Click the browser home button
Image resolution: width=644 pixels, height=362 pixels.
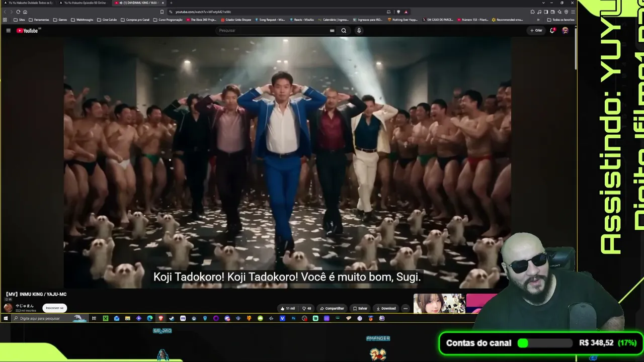[x=25, y=12]
